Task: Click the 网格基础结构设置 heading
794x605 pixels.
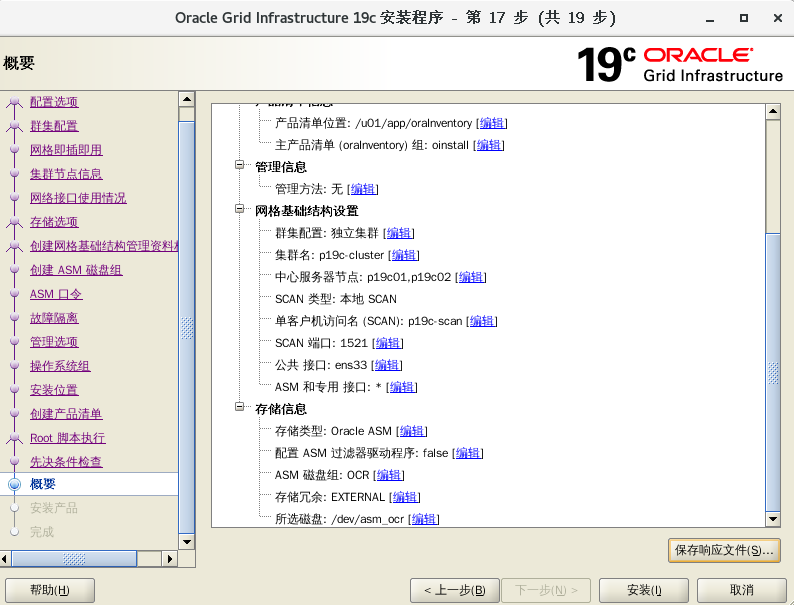Action: point(307,211)
